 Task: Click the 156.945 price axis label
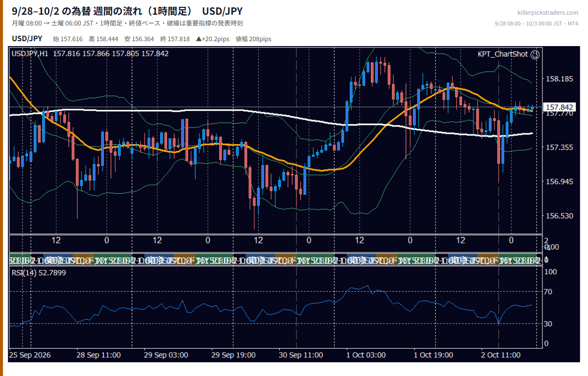coord(559,182)
